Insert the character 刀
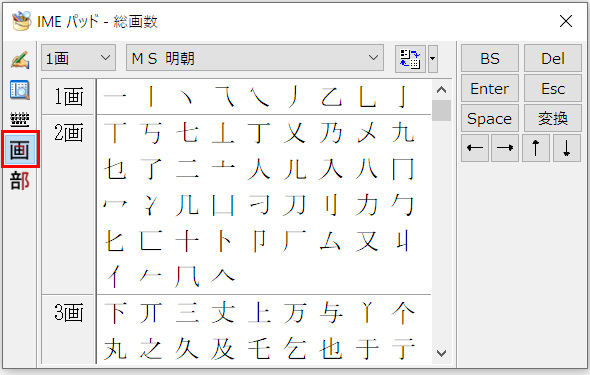590x375 pixels. click(x=295, y=205)
